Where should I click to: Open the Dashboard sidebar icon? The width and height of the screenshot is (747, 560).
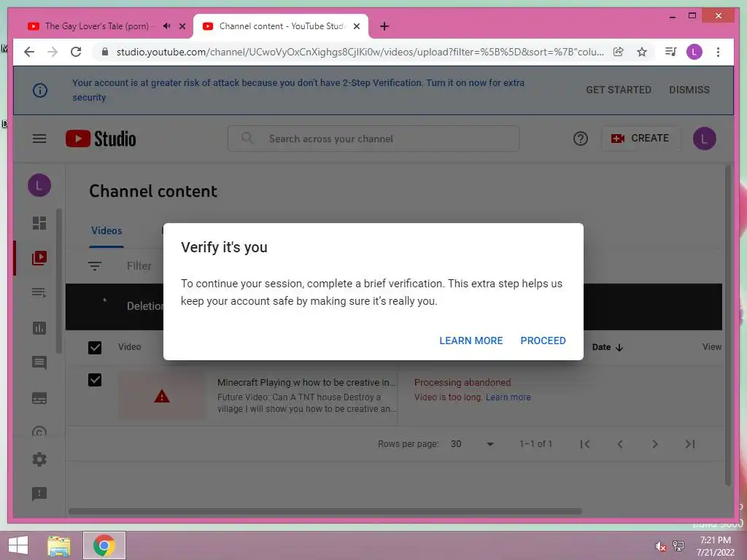pyautogui.click(x=39, y=223)
